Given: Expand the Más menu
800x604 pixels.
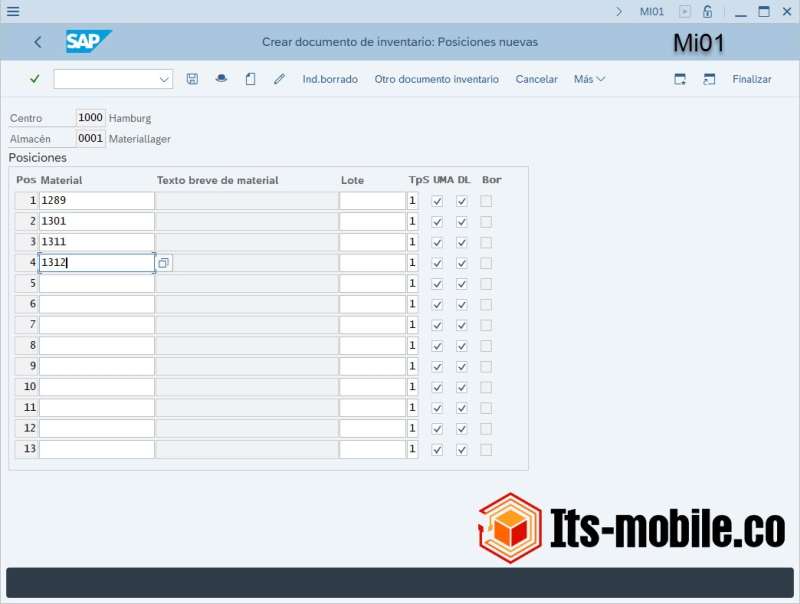Looking at the screenshot, I should point(589,79).
